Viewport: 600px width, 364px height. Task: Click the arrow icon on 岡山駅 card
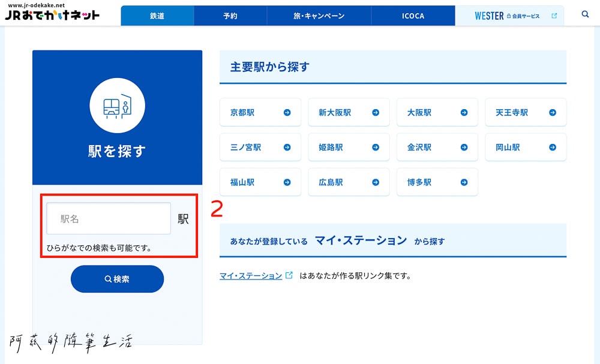click(553, 147)
